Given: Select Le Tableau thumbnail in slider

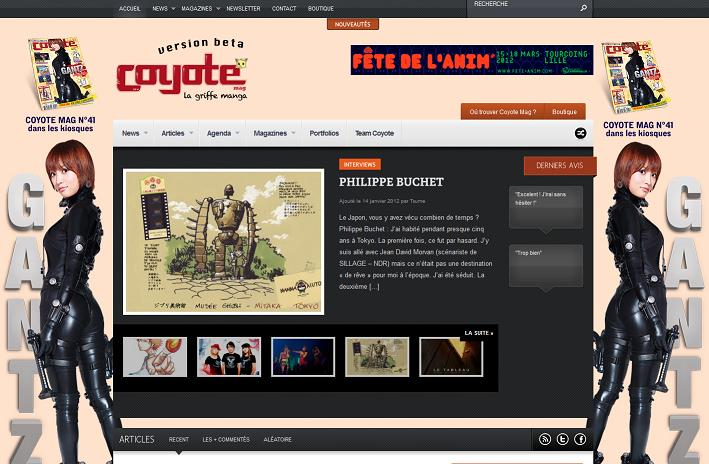Looking at the screenshot, I should 451,357.
